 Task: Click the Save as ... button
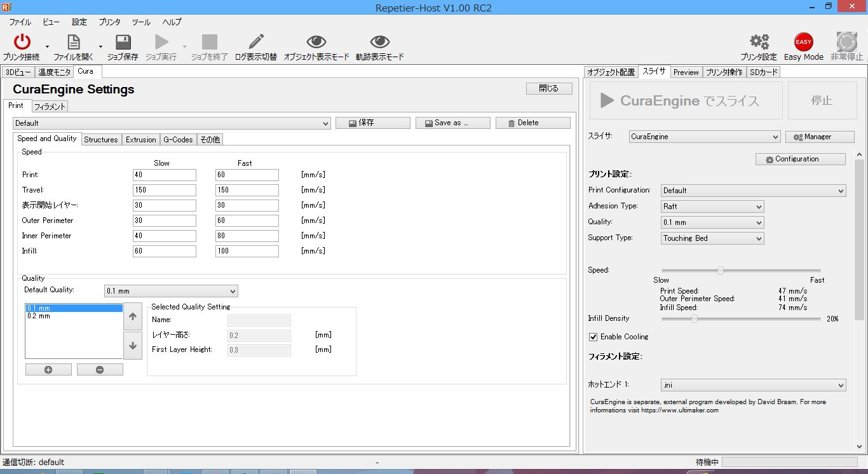453,123
